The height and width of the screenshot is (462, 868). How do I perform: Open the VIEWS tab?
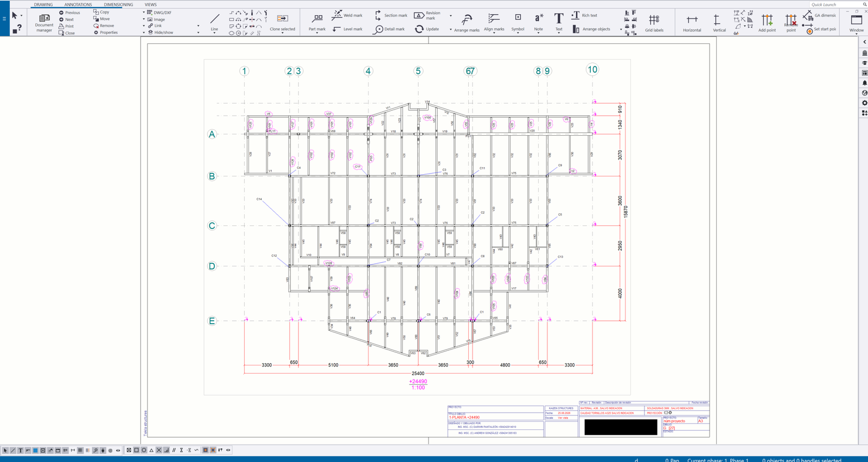pyautogui.click(x=150, y=4)
